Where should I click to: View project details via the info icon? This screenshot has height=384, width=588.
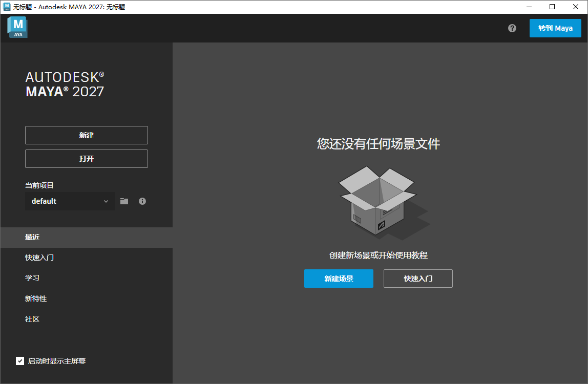click(x=142, y=201)
